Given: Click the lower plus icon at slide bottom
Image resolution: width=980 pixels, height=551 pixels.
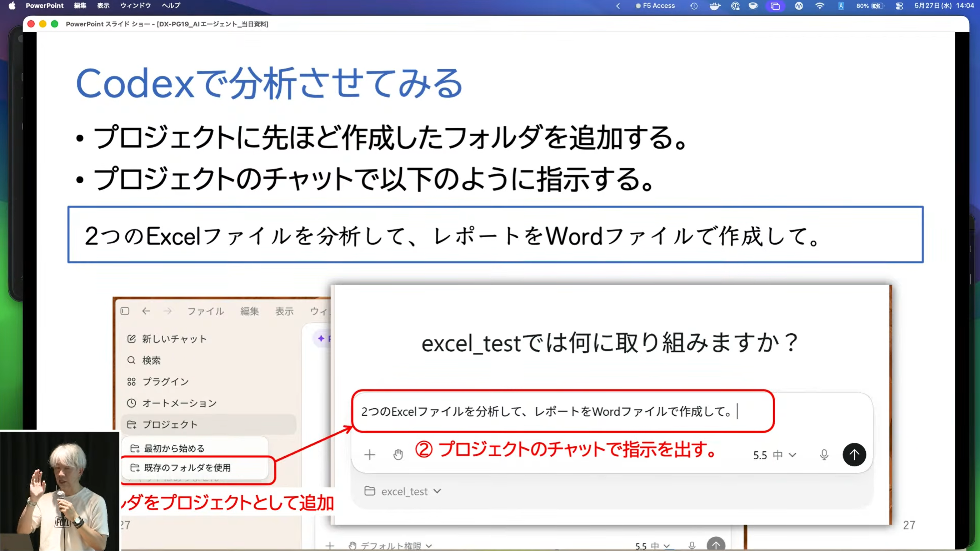Looking at the screenshot, I should tap(330, 546).
